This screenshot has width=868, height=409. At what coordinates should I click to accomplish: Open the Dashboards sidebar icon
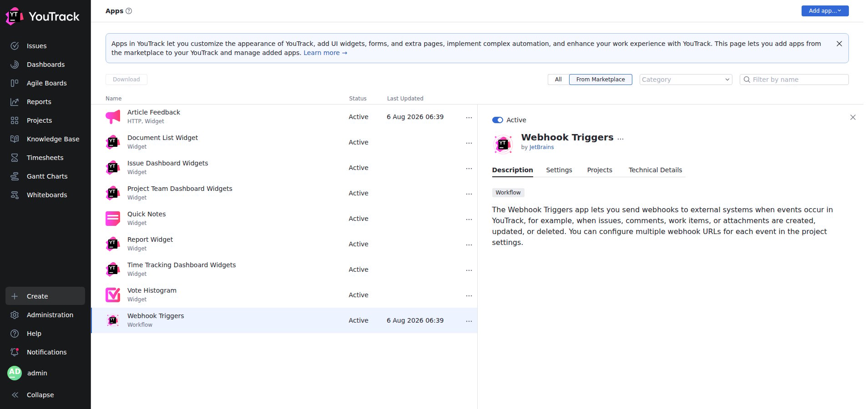pyautogui.click(x=15, y=65)
